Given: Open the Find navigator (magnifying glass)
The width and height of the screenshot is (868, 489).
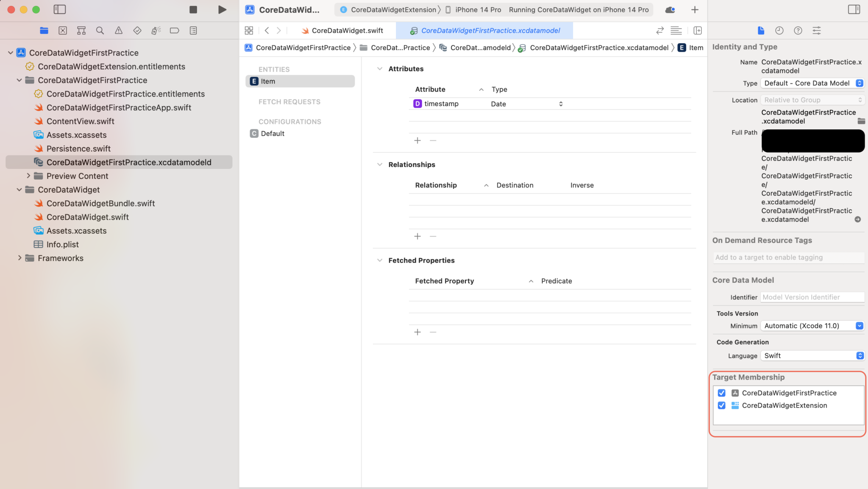Looking at the screenshot, I should [100, 30].
